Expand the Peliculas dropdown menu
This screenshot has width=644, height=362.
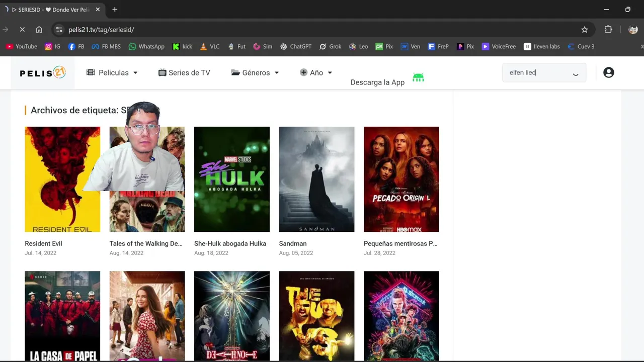tap(112, 72)
